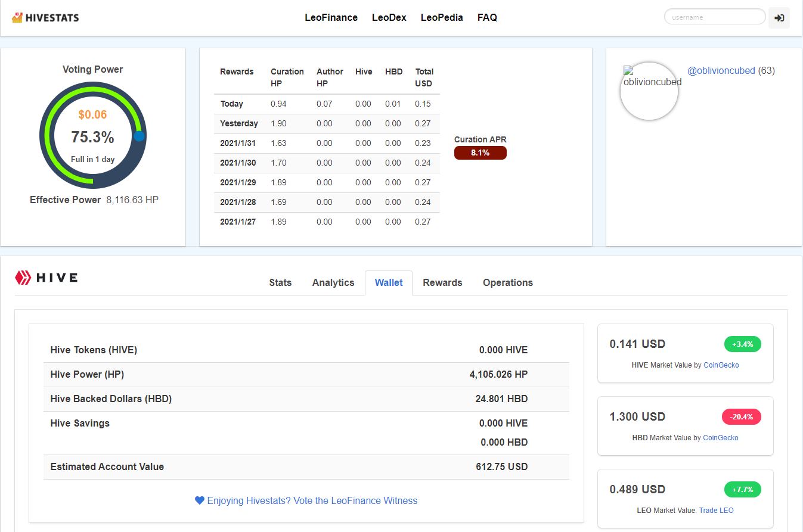Switch to the Analytics tab
The height and width of the screenshot is (532, 803).
point(333,282)
